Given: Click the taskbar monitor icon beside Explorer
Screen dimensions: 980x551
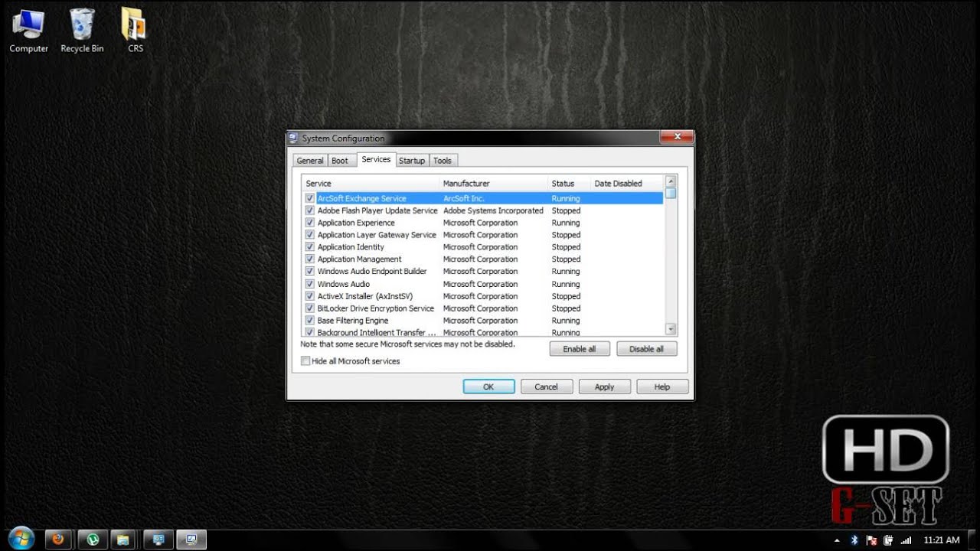Looking at the screenshot, I should pyautogui.click(x=158, y=540).
